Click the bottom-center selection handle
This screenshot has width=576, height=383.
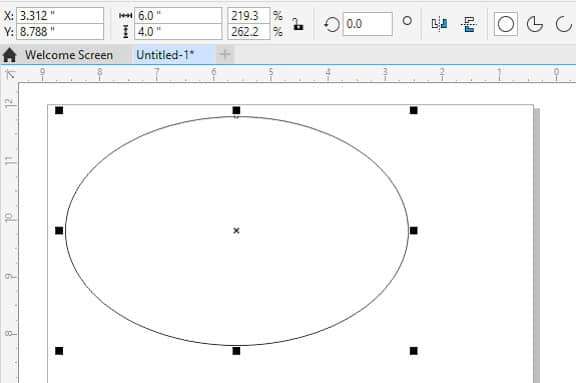(x=236, y=351)
